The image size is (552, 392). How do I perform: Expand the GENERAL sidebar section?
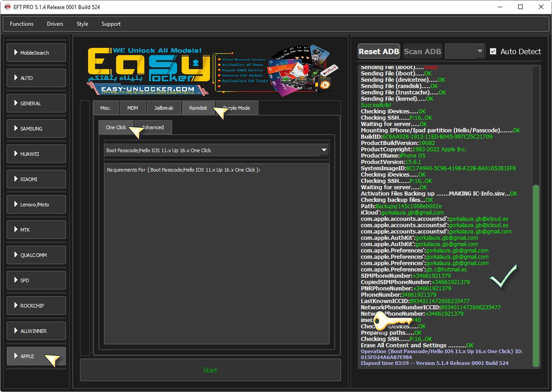pos(37,103)
